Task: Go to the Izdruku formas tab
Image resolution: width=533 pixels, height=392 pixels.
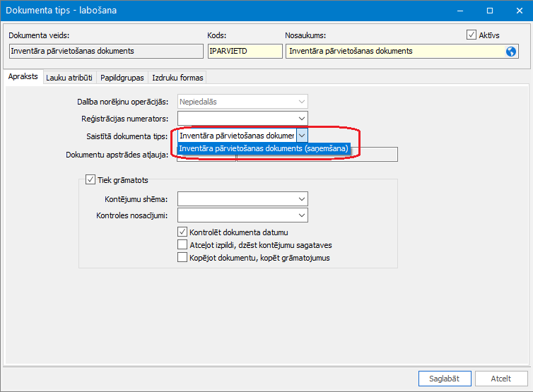Action: click(177, 78)
